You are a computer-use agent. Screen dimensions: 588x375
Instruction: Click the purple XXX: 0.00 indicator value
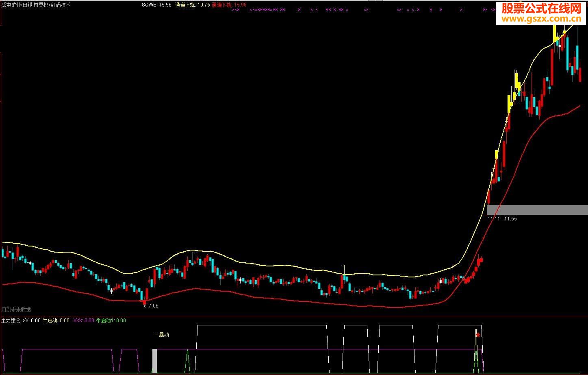pos(84,320)
